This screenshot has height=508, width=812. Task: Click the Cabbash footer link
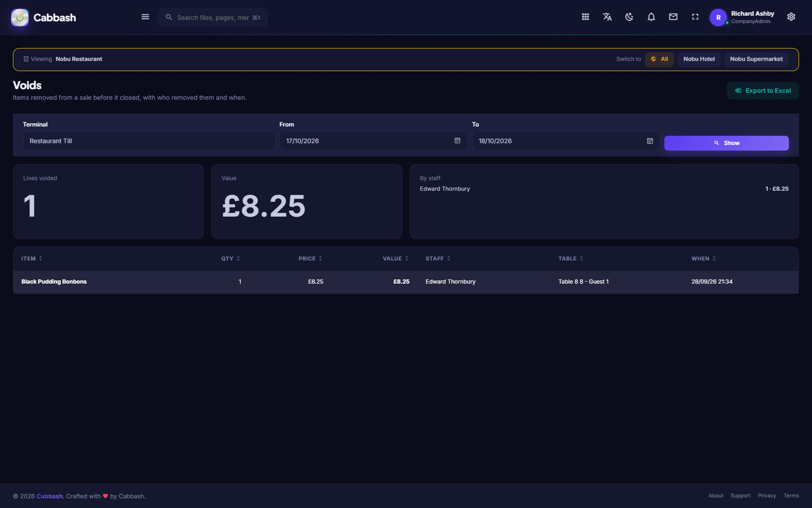point(49,496)
